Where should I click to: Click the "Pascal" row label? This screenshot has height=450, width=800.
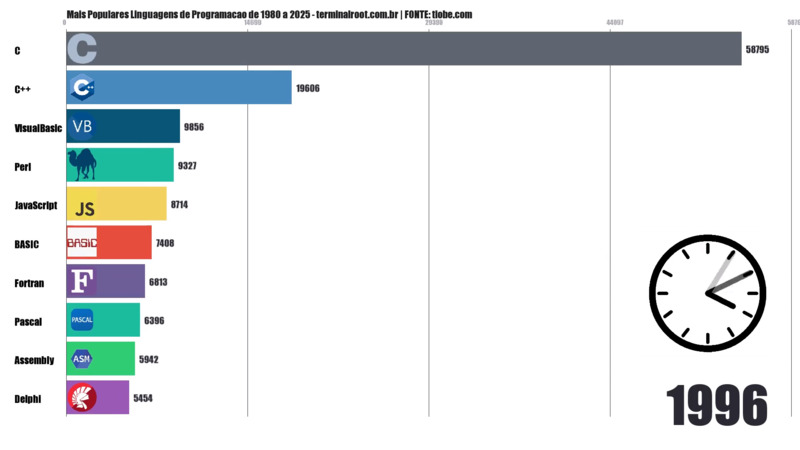28,322
